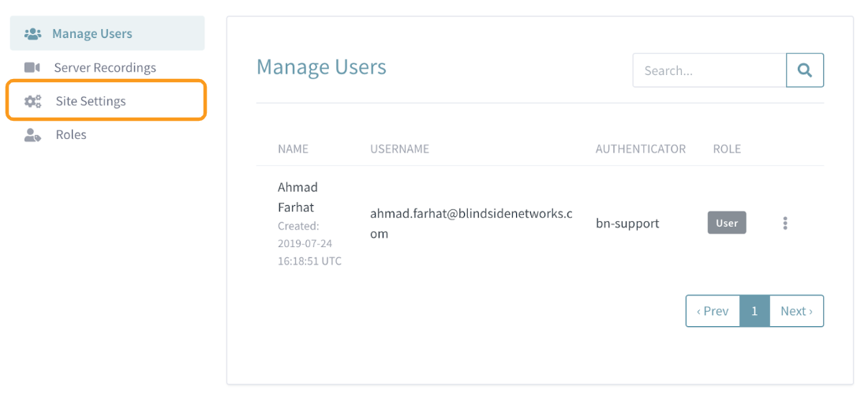Screen dimensions: 868x394
Task: Go to the Next page
Action: click(797, 311)
